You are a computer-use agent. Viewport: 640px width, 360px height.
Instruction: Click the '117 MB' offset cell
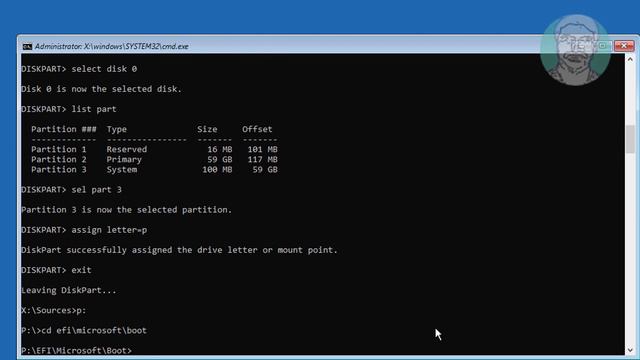[262, 159]
